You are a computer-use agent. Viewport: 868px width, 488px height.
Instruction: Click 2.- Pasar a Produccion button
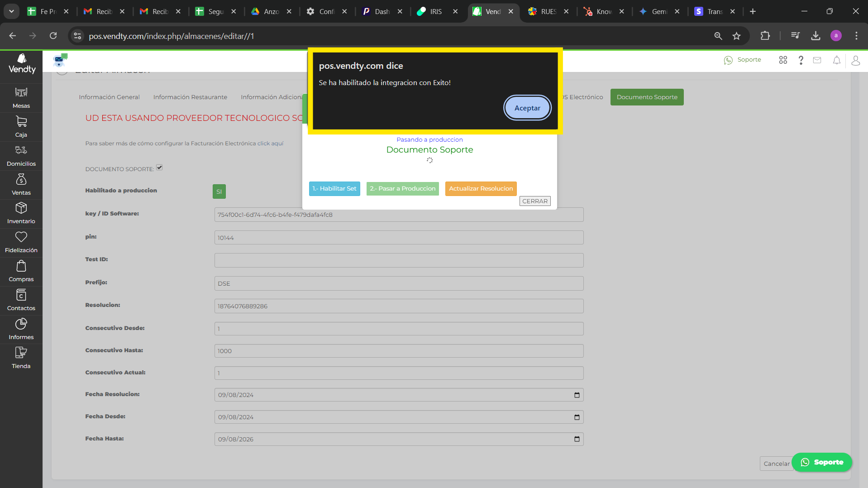[402, 189]
